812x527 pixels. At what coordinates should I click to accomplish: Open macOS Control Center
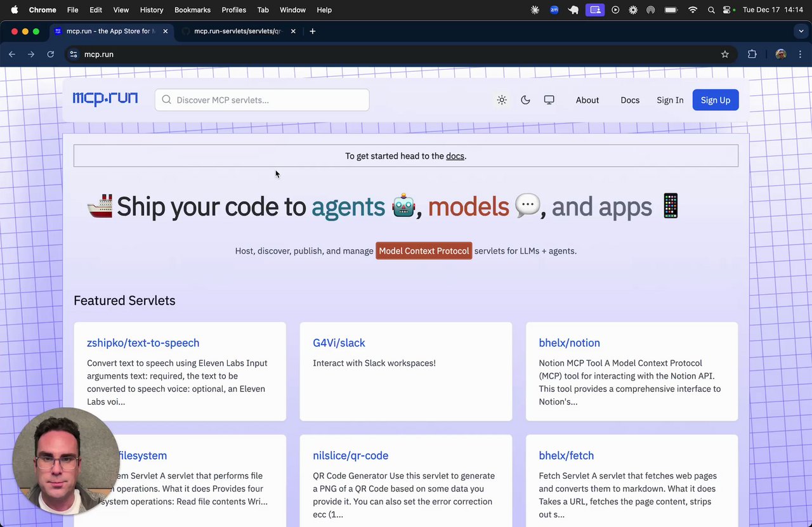(727, 10)
